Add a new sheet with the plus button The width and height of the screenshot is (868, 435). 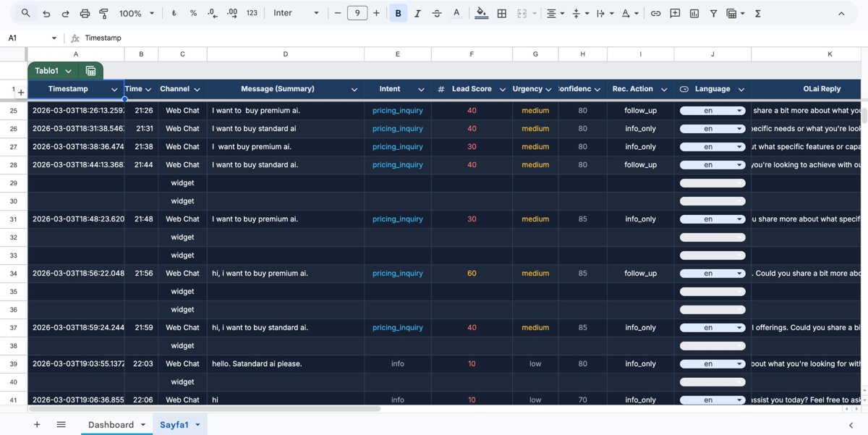37,425
